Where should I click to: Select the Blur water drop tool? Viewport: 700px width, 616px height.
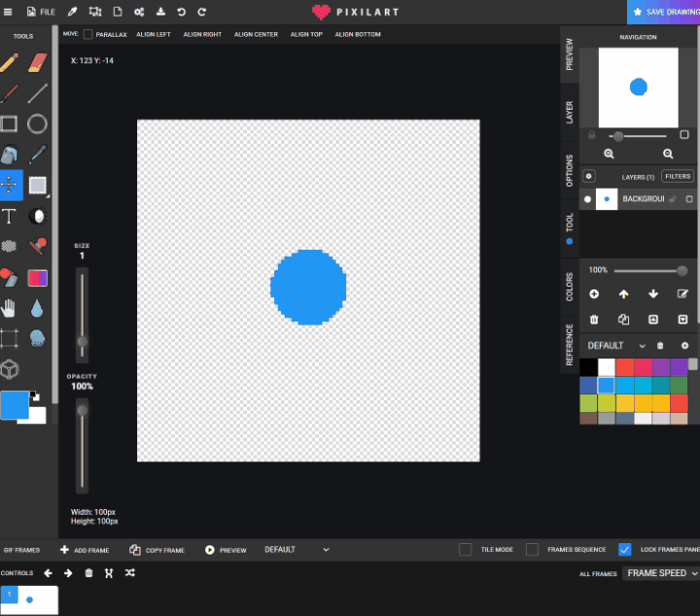coord(37,308)
